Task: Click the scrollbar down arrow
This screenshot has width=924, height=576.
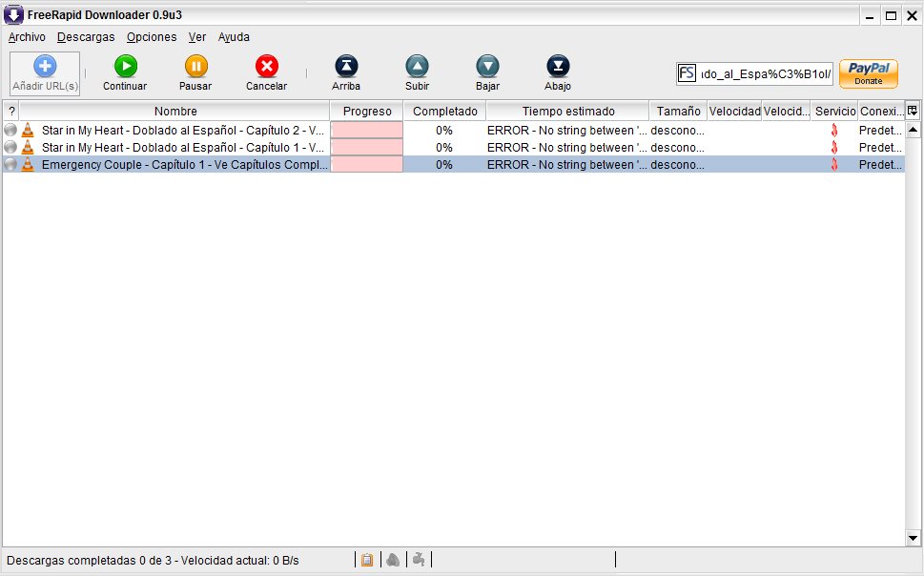Action: (x=913, y=538)
